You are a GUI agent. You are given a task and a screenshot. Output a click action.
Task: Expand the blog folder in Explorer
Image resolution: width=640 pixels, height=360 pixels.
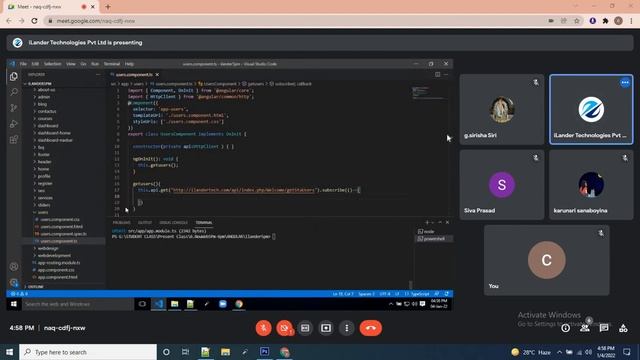42,104
